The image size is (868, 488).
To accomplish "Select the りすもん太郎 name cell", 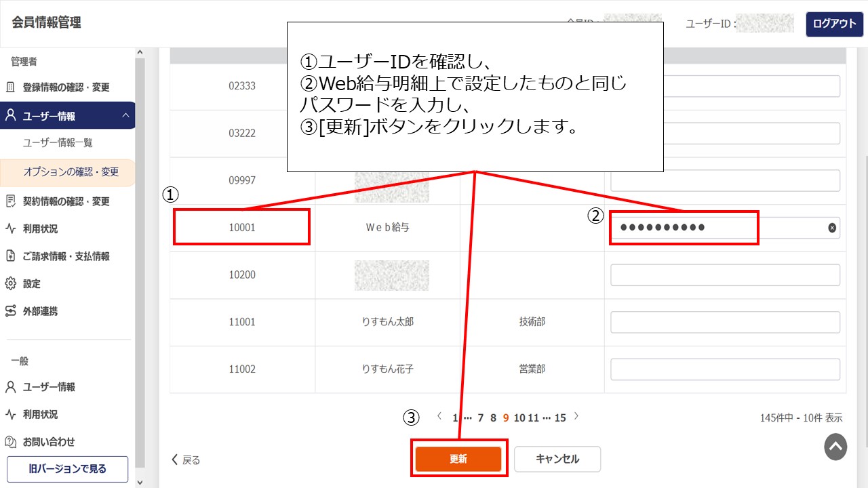I will 387,322.
